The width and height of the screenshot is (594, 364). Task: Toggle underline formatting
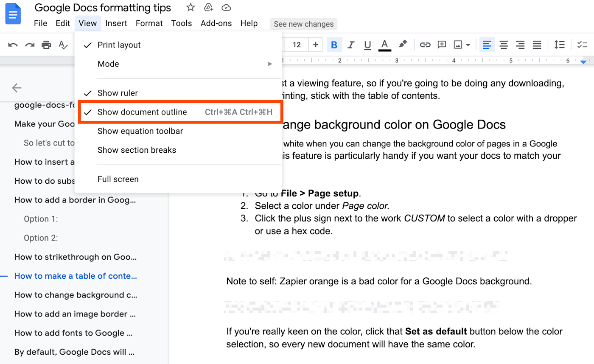368,45
